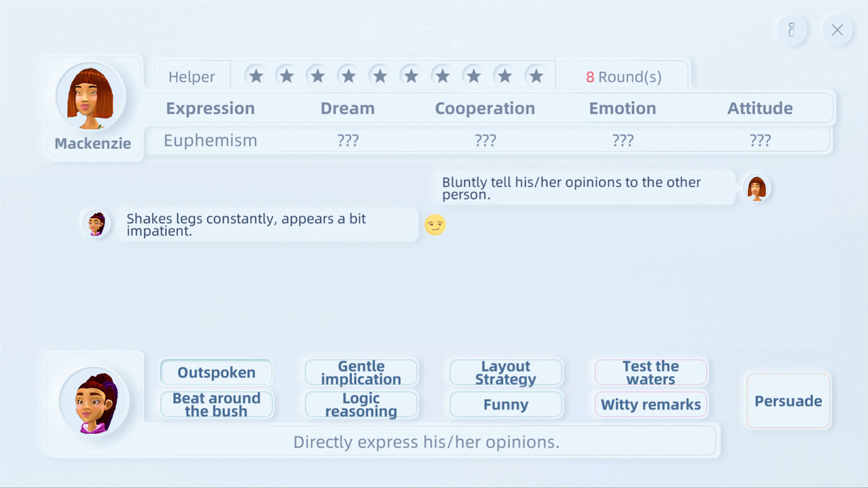Click the smirking emoji beside Mackenzie's message

click(435, 225)
